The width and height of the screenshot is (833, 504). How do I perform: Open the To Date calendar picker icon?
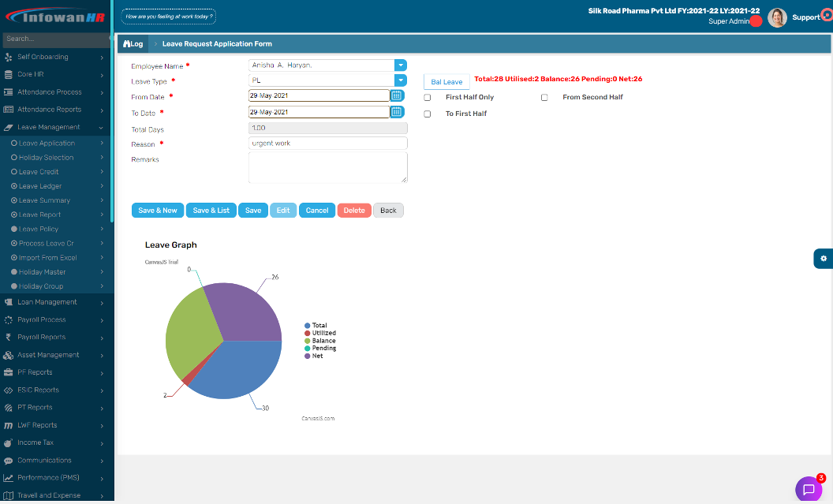click(x=398, y=112)
